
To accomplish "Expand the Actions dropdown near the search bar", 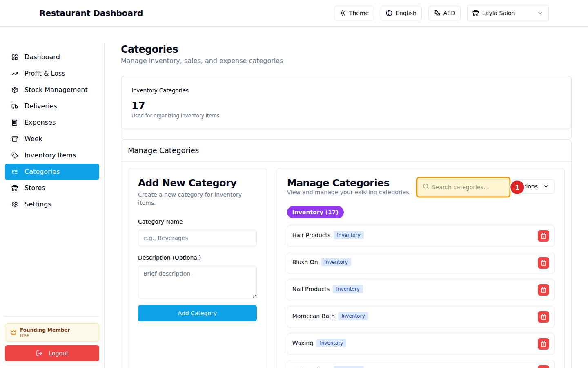I will (540, 186).
